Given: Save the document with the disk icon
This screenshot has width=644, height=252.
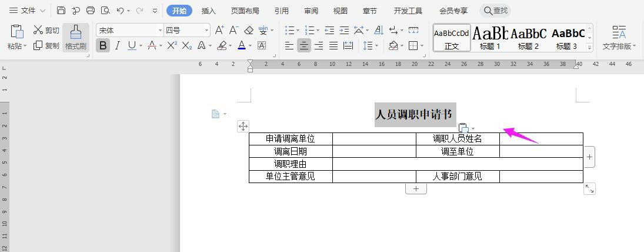Looking at the screenshot, I should coord(61,11).
